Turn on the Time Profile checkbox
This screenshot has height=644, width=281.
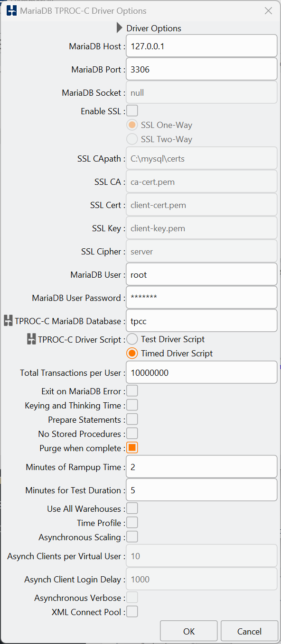click(132, 523)
